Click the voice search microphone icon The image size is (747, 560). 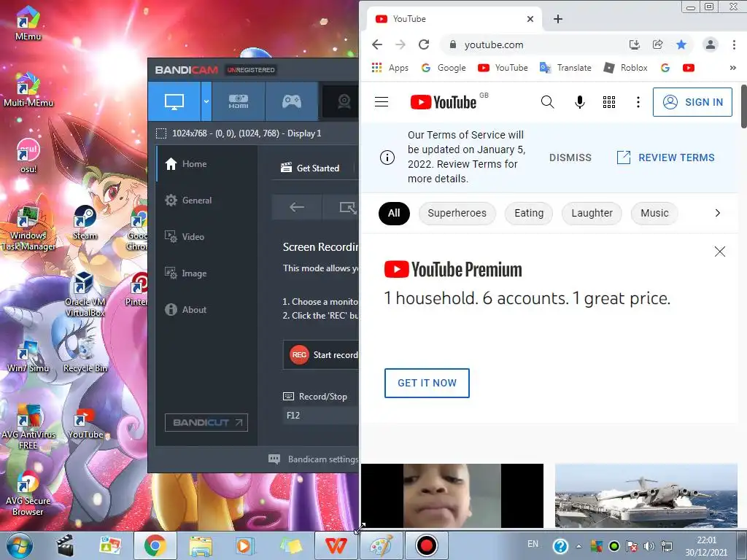click(579, 102)
